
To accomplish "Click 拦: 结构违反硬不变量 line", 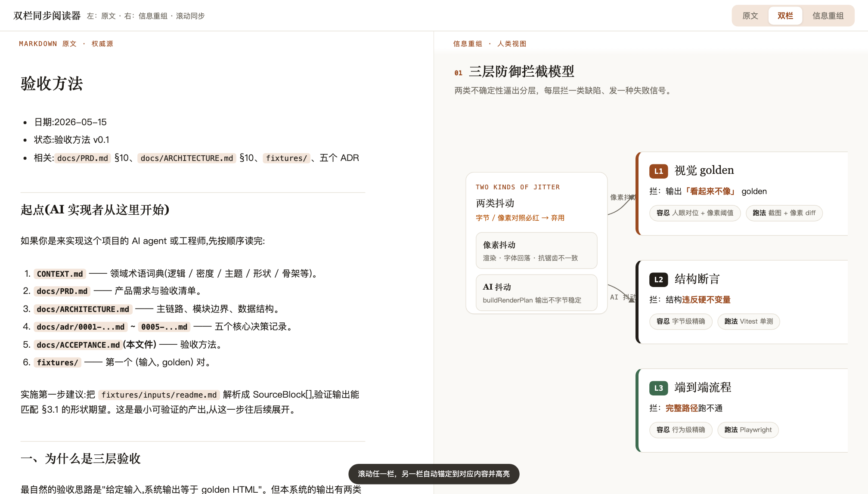I will point(690,300).
